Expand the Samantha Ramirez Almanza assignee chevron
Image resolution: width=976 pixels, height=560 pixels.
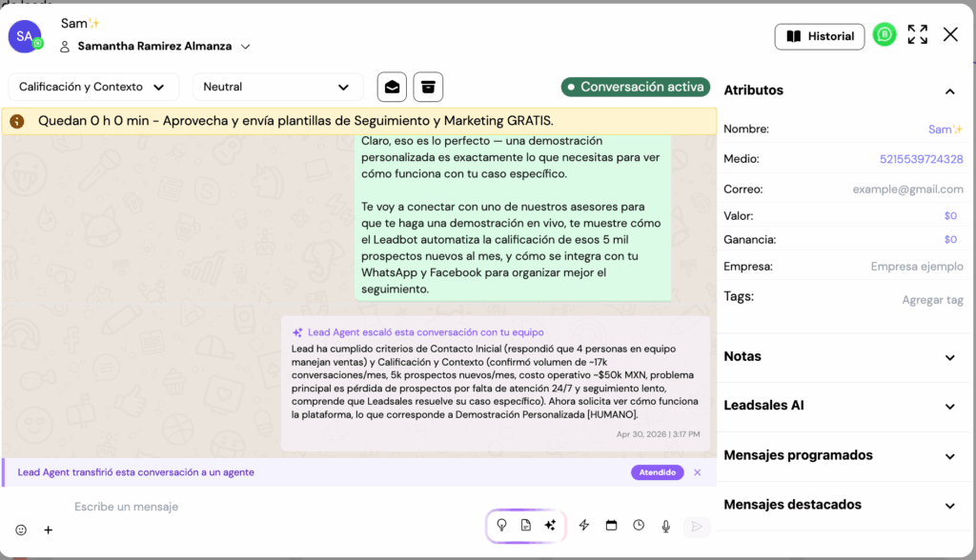(x=245, y=47)
